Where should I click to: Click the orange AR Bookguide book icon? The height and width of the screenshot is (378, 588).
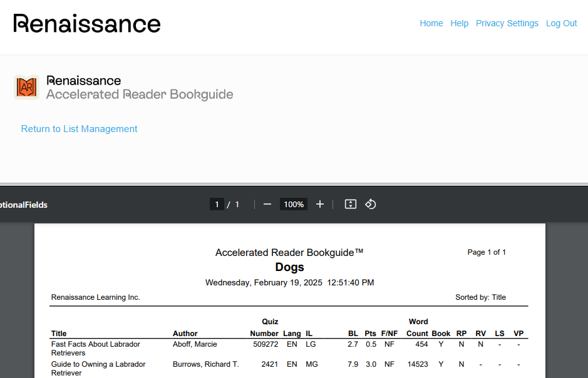pyautogui.click(x=27, y=87)
